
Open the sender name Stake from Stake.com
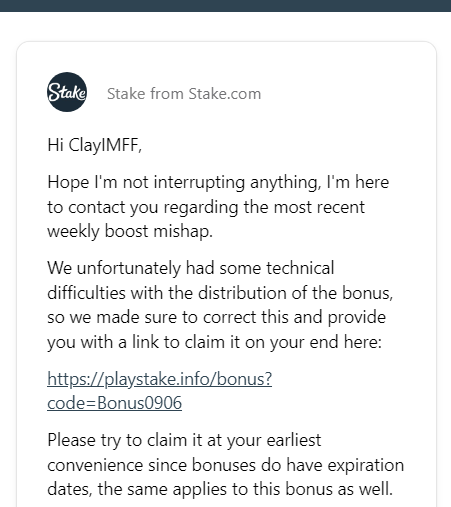point(184,94)
